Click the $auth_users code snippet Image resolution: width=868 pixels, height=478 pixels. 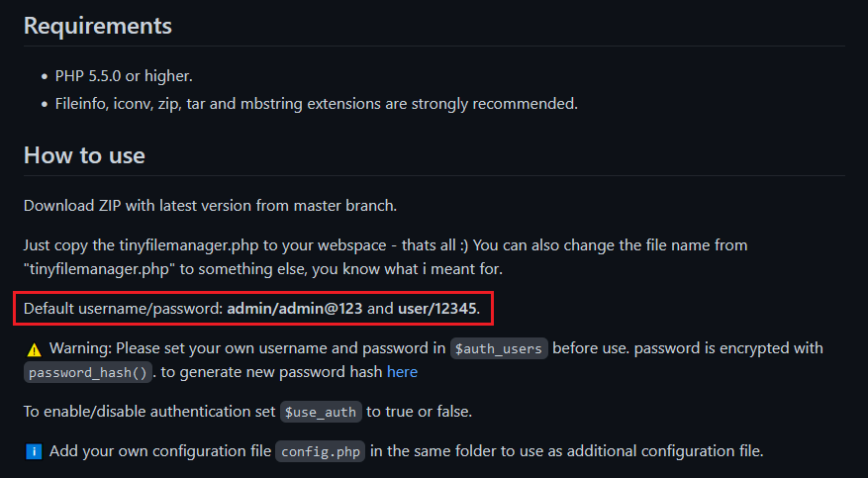pyautogui.click(x=499, y=349)
